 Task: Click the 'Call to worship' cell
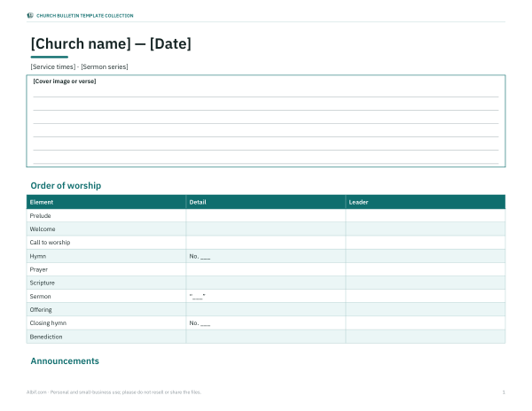click(106, 243)
